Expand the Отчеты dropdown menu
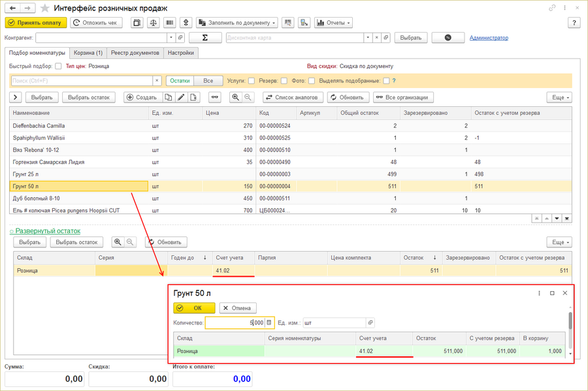 pyautogui.click(x=333, y=23)
